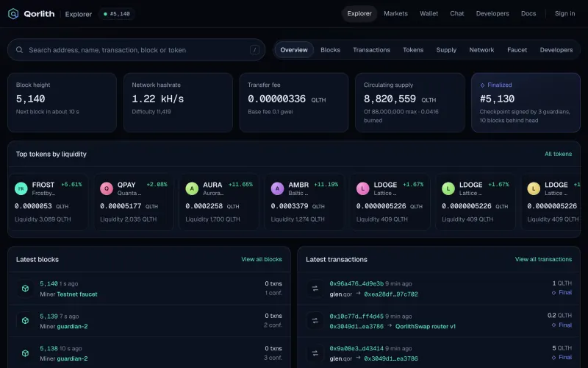Click Final status of 1 QLTH transaction
Image resolution: width=588 pixels, height=368 pixels.
pos(562,292)
